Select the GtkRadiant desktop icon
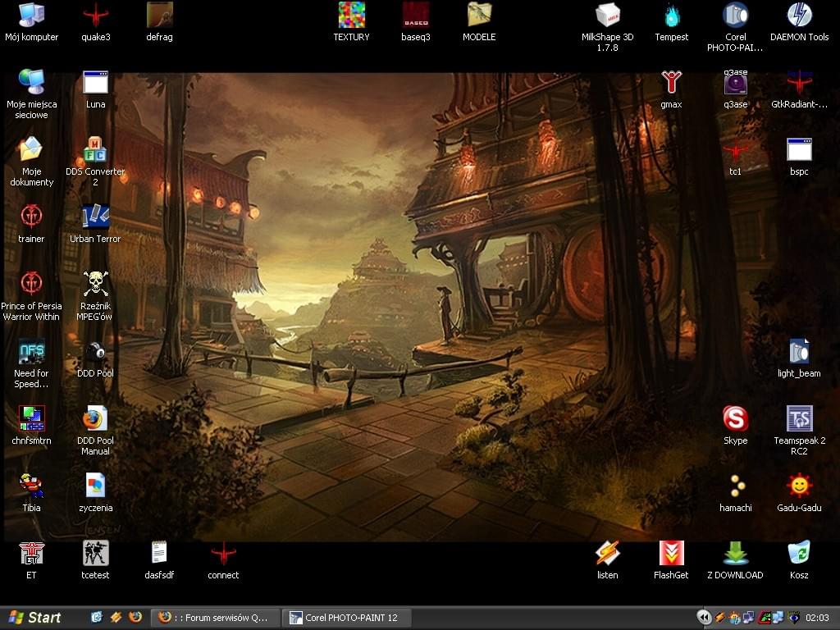This screenshot has height=630, width=840. (799, 83)
